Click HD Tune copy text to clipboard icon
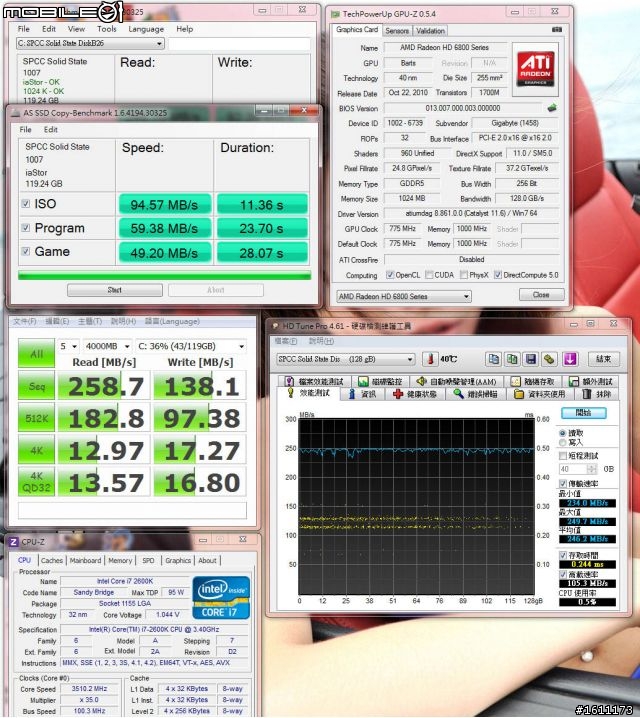The width and height of the screenshot is (640, 718). [x=493, y=359]
